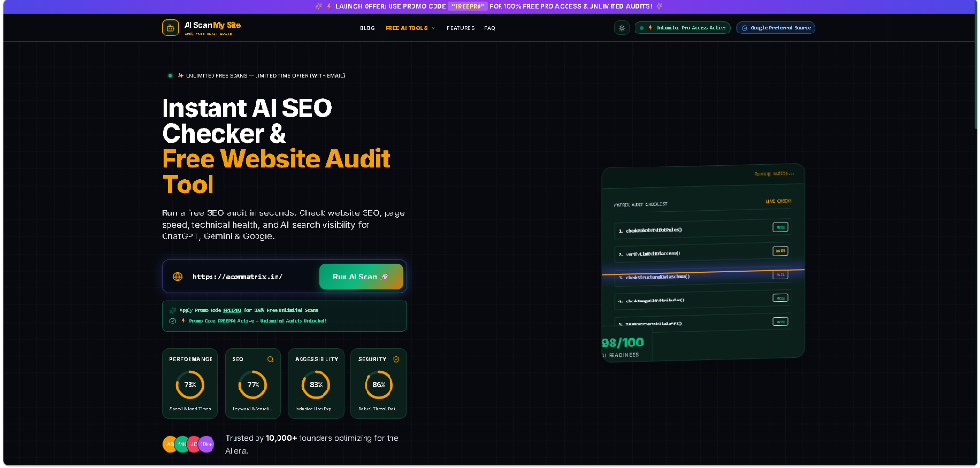Select audit checklist row 5 function
The image size is (980, 468).
point(650,323)
